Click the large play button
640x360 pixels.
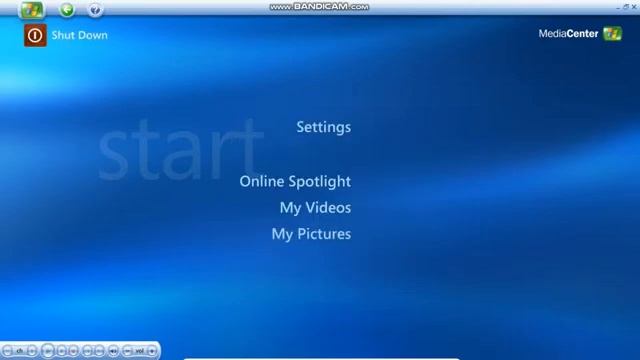[48, 351]
